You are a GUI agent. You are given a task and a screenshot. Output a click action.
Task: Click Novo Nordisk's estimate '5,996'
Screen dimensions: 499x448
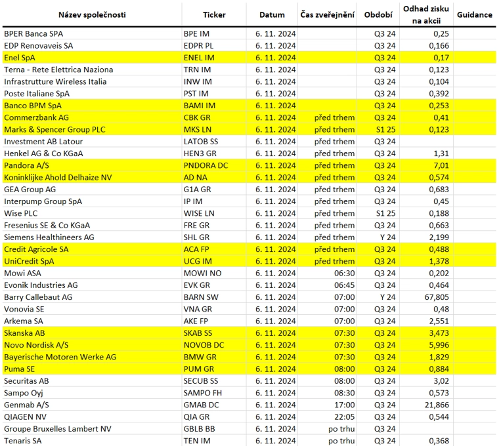click(439, 345)
